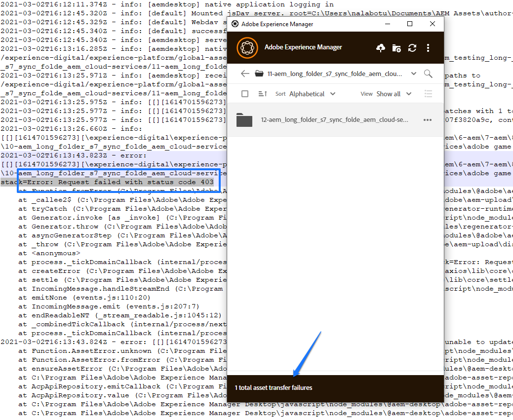Toggle ascending sort order icon
Screen dimensions: 513x420
[263, 94]
